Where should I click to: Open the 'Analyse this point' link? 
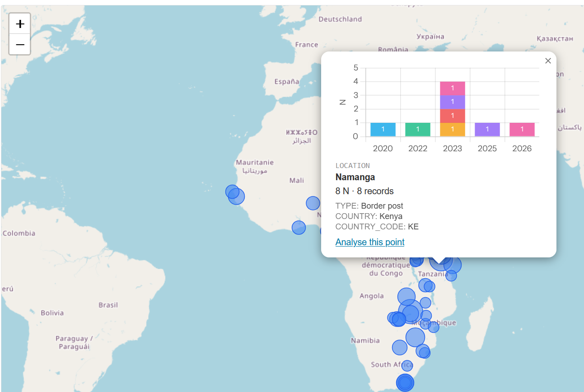[370, 242]
